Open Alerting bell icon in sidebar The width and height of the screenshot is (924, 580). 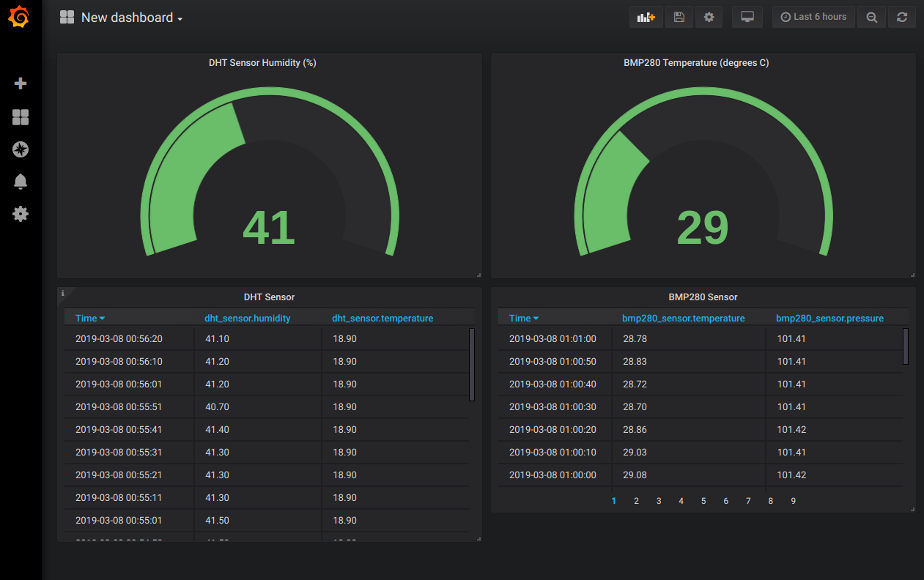tap(21, 182)
